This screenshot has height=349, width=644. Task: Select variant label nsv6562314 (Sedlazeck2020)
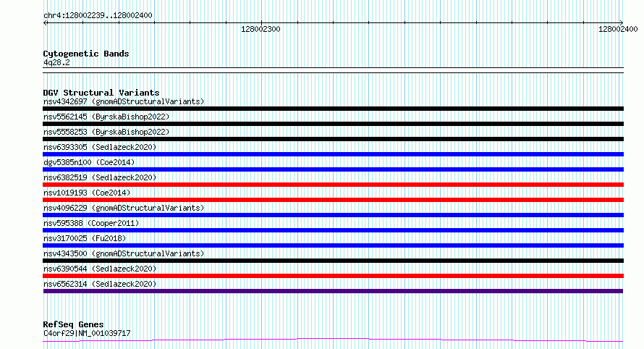100,284
